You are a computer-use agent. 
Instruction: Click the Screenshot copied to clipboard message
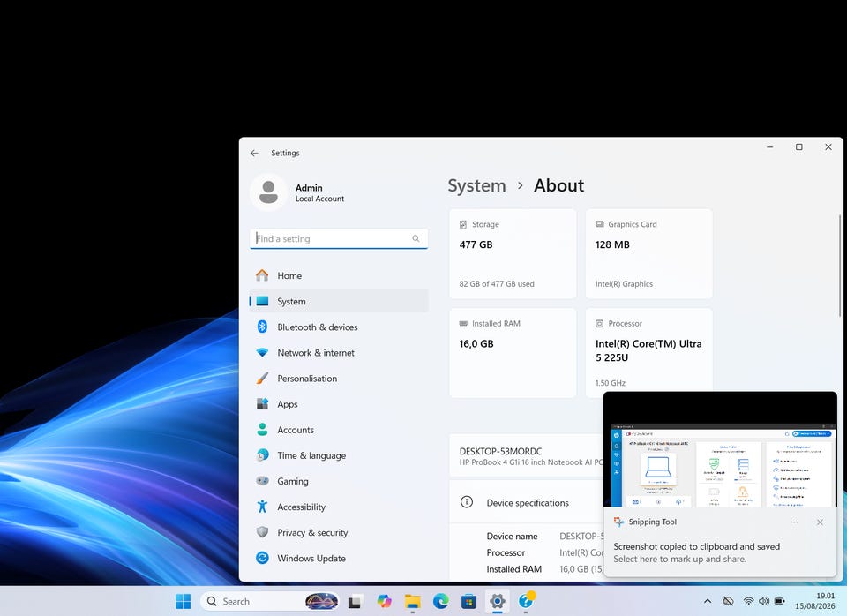pyautogui.click(x=696, y=546)
